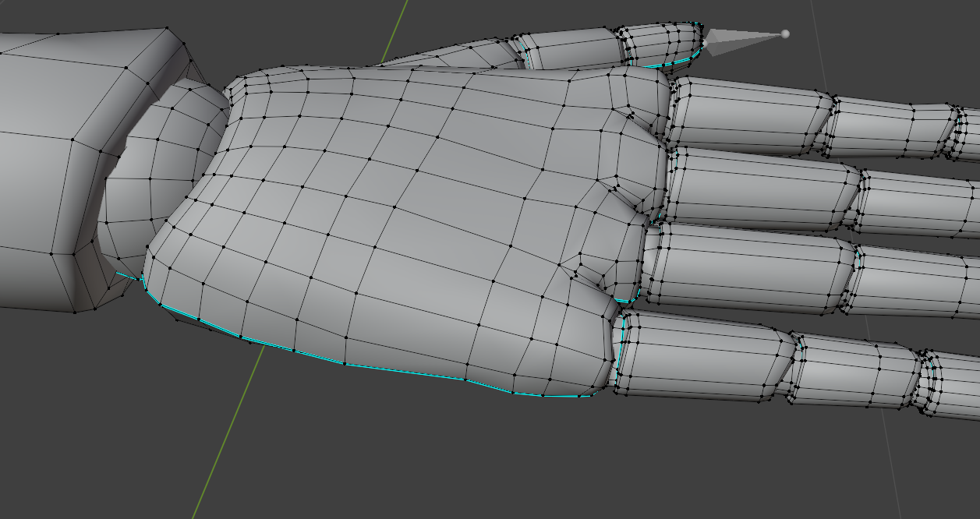
Task: Click the large forearm block mesh
Action: [x=55, y=171]
